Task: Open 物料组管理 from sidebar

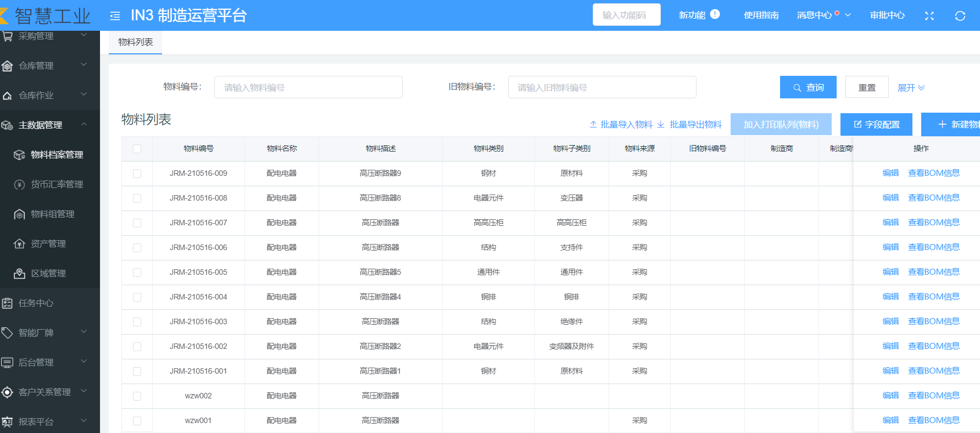Action: click(x=52, y=214)
